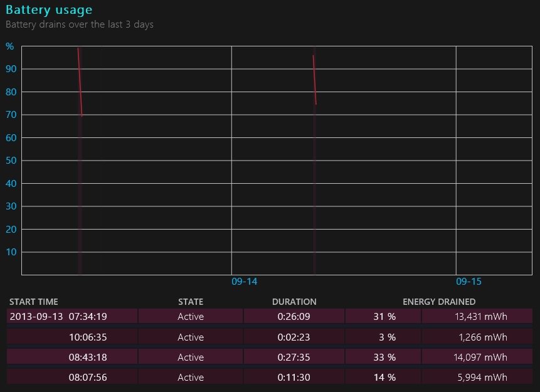This screenshot has width=540, height=392.
Task: Click the "Battery usage" heading
Action: point(49,9)
